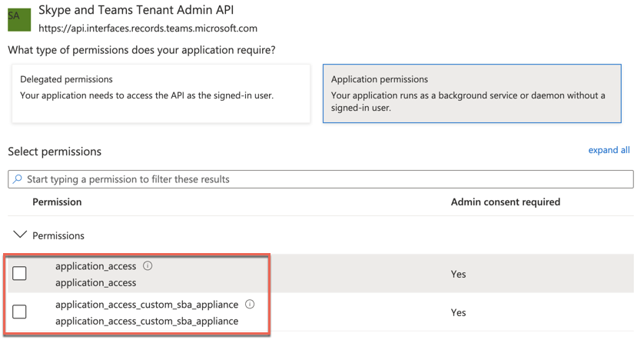Open info icon next to application_access
The image size is (644, 340).
148,265
